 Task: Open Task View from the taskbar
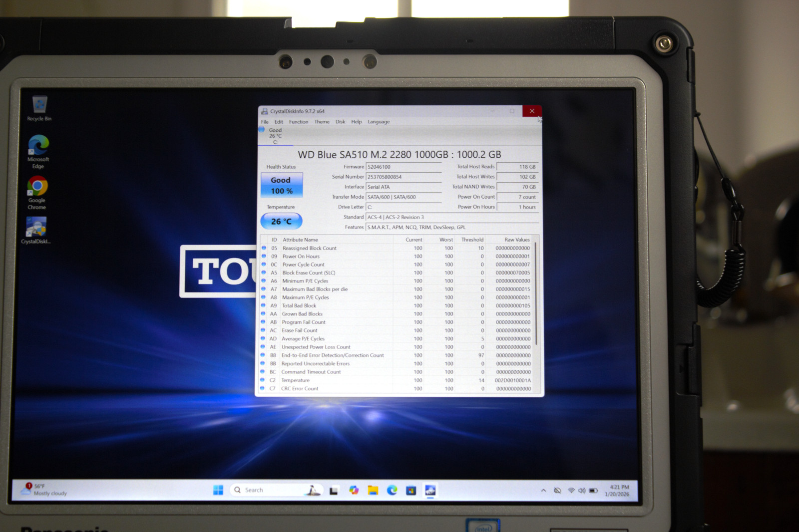point(334,491)
